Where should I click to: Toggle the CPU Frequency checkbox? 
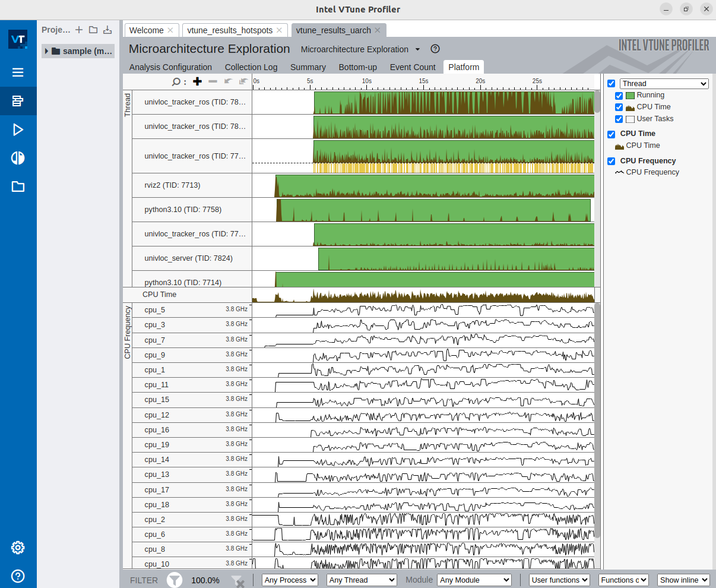tap(611, 161)
